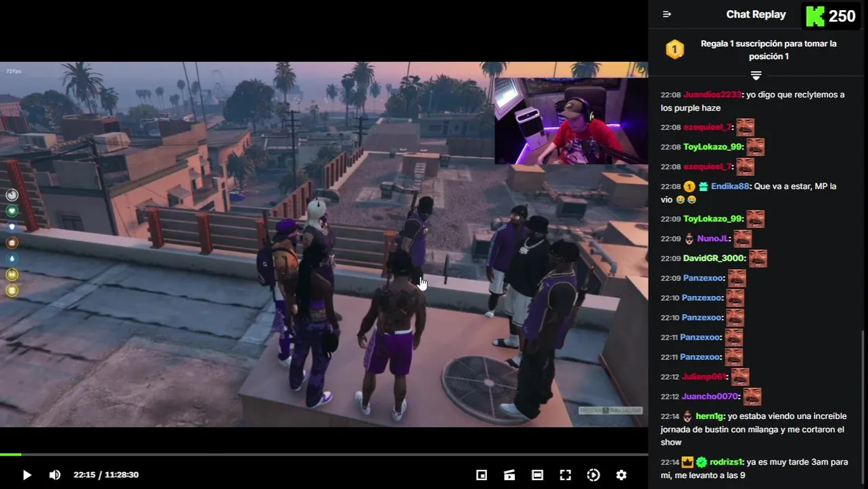Open NunoJL's username
The width and height of the screenshot is (868, 489).
[712, 238]
